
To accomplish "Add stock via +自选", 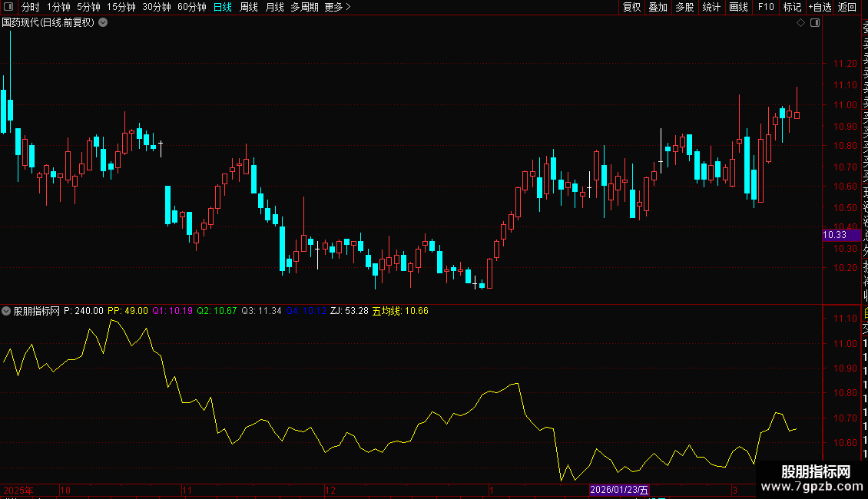I will [820, 7].
